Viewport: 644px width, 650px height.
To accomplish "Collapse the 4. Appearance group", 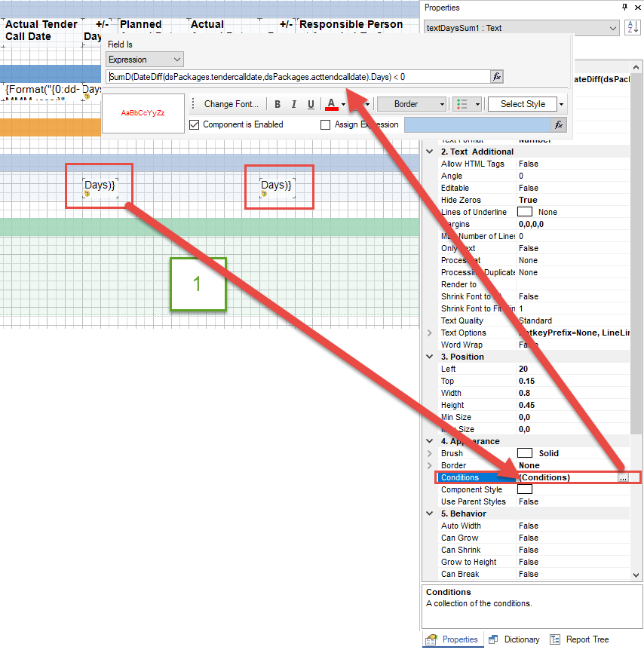I will pyautogui.click(x=430, y=441).
